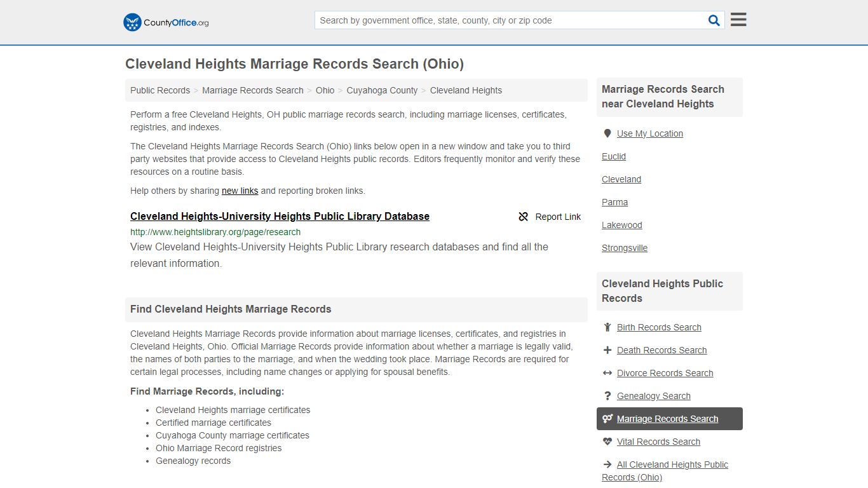Open Genealogy Search

pyautogui.click(x=653, y=396)
